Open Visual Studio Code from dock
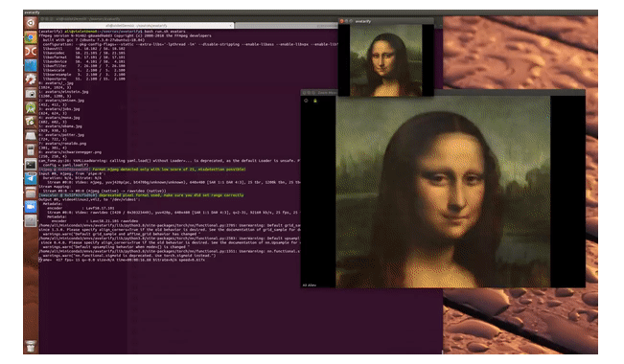Image resolution: width=624 pixels, height=364 pixels. [31, 178]
